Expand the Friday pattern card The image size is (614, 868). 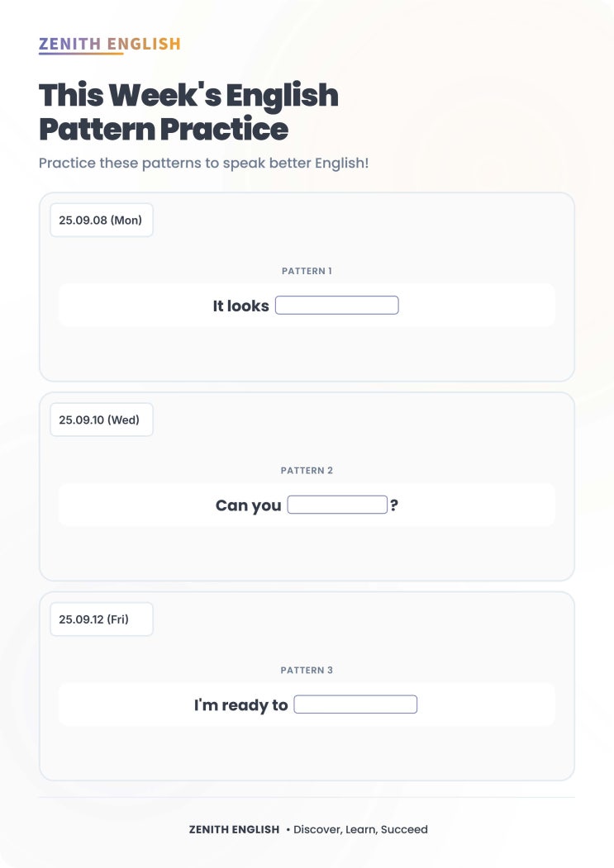click(x=307, y=684)
